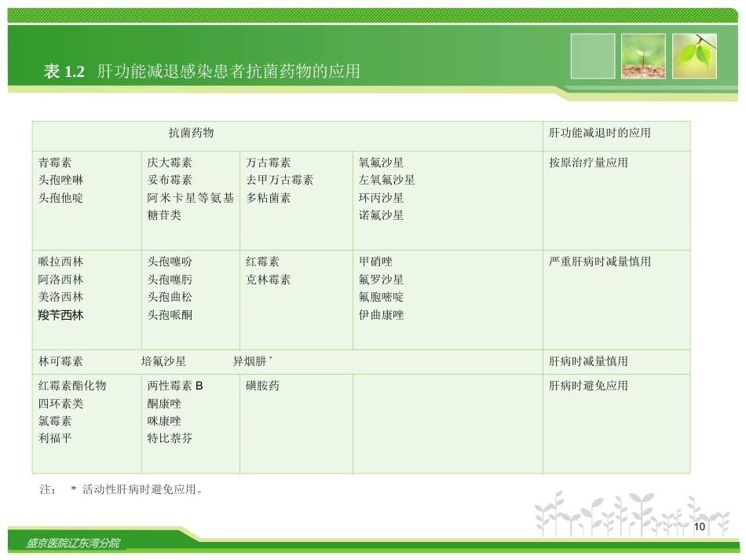
Task: Select the text 头孢唑啉
Action: [x=60, y=181]
